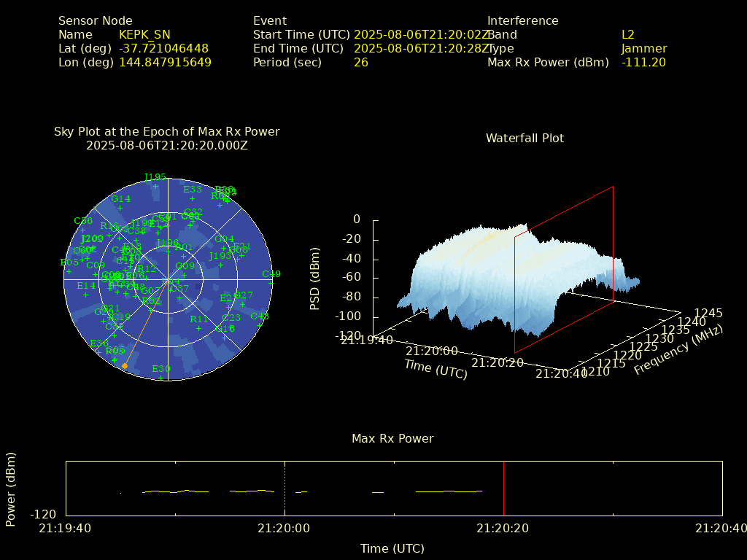This screenshot has height=560, width=747.
Task: Click the latitude value -37.721046448
Action: click(x=163, y=48)
